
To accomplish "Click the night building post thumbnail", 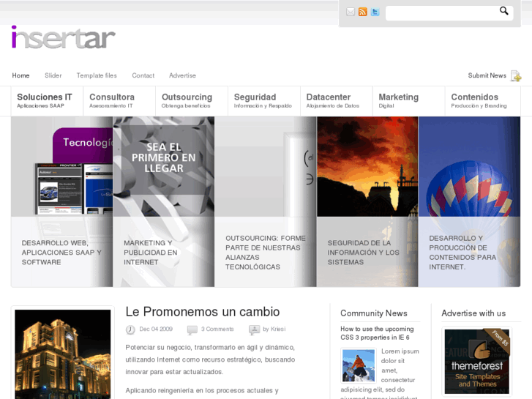I will click(63, 354).
